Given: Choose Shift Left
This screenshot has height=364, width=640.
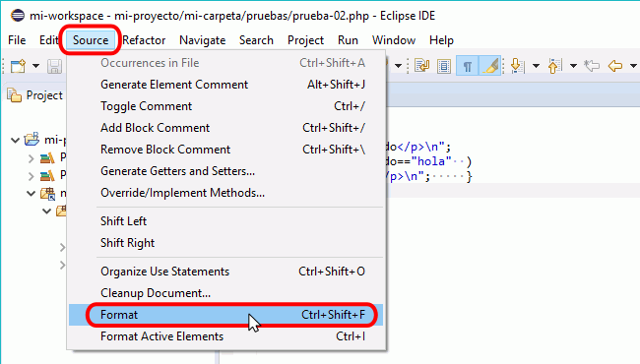Looking at the screenshot, I should (225, 221).
